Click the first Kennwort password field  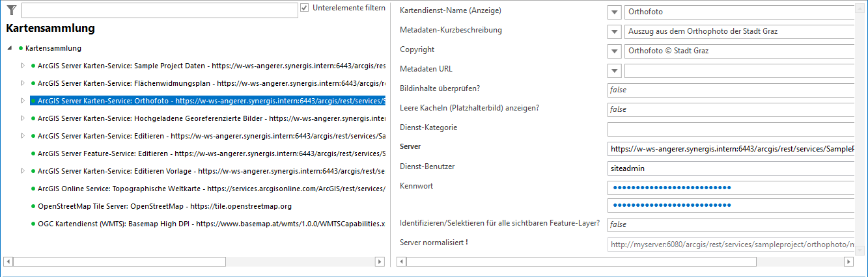click(731, 188)
